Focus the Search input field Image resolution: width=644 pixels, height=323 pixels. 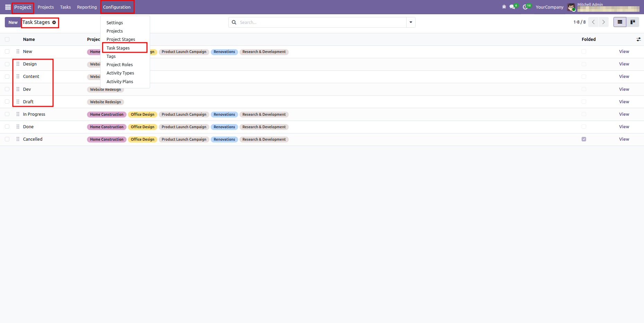[x=322, y=22]
